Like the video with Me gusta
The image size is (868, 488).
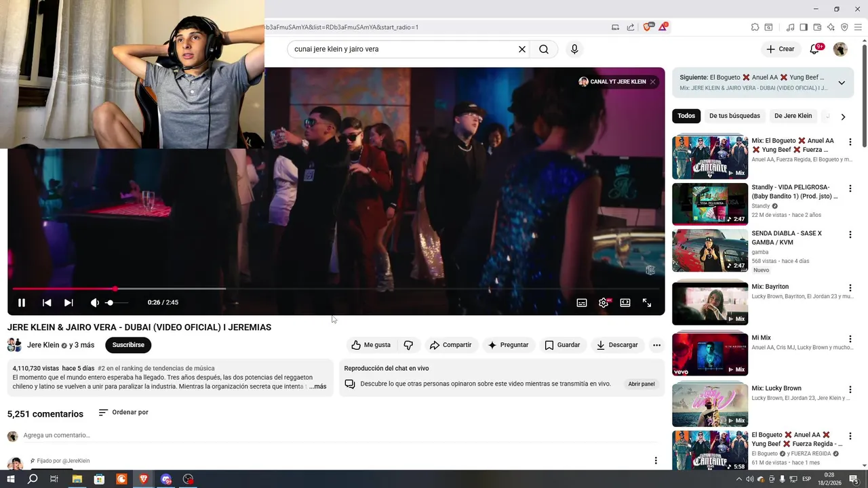(371, 345)
